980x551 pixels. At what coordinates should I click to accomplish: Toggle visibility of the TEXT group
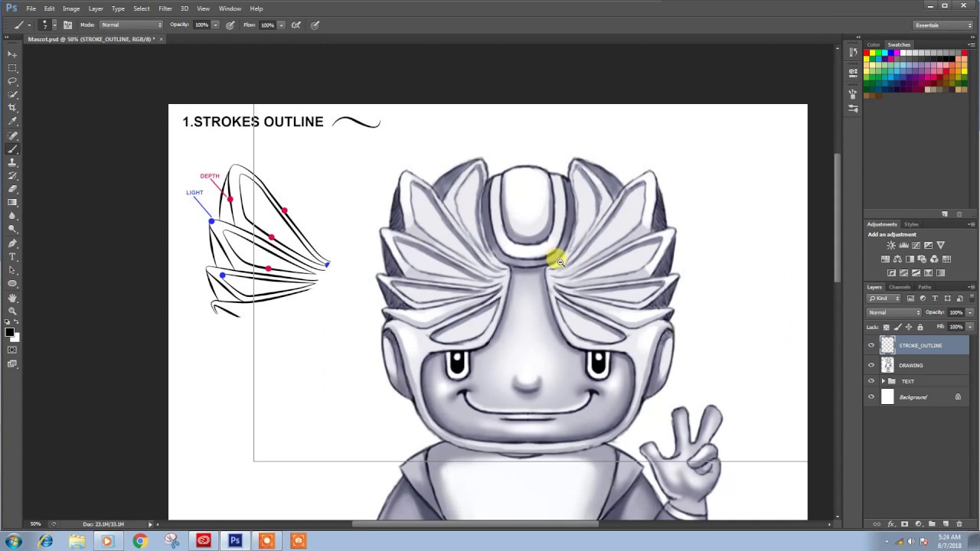coord(871,381)
